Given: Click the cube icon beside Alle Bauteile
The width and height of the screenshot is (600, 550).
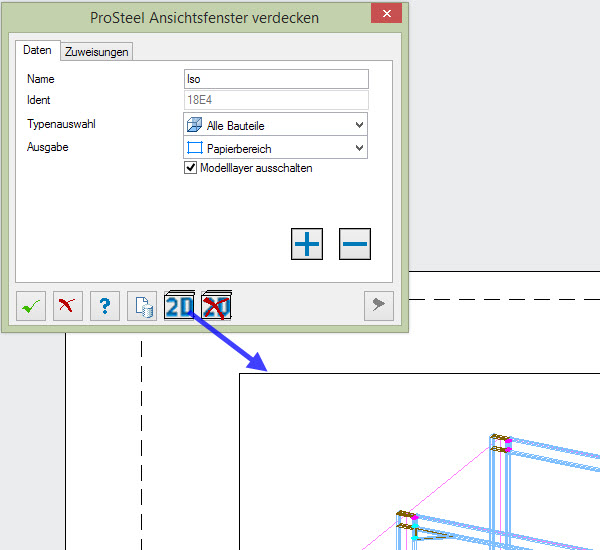Looking at the screenshot, I should (x=194, y=125).
